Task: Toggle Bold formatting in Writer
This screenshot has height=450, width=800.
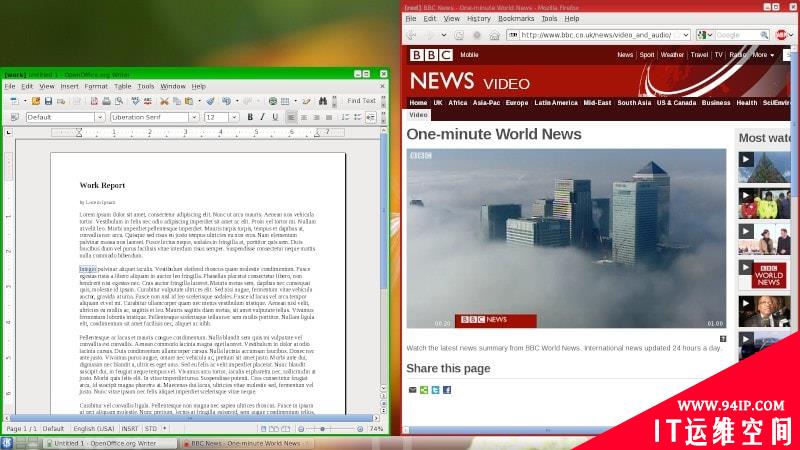Action: [x=250, y=117]
